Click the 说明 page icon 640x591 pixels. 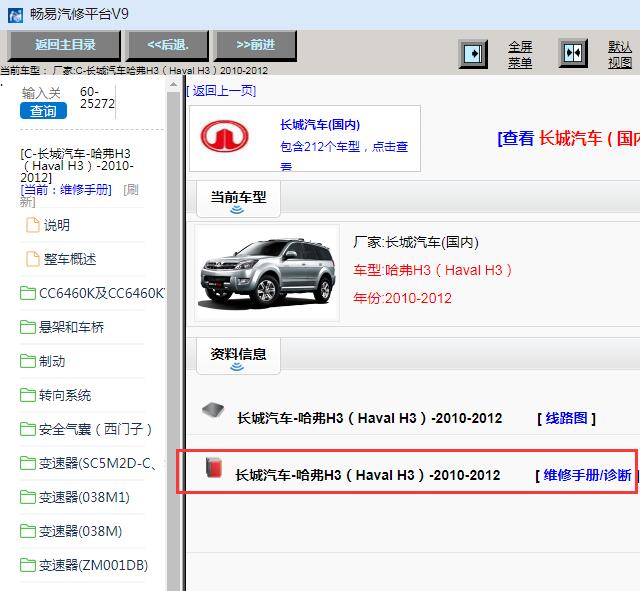click(33, 225)
